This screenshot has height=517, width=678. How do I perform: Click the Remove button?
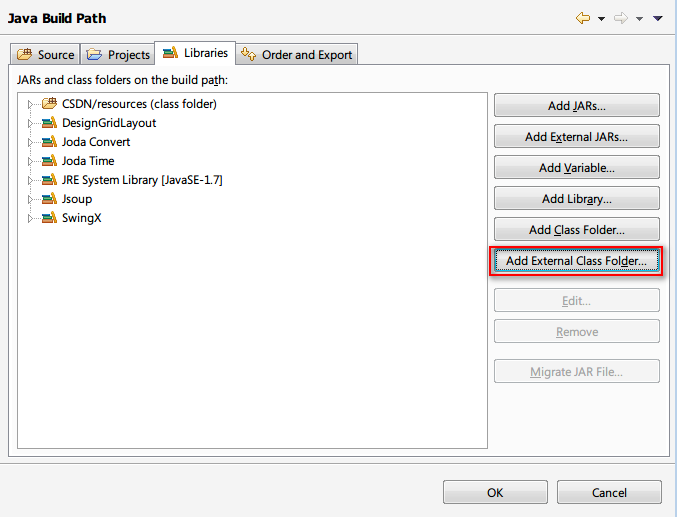[577, 332]
